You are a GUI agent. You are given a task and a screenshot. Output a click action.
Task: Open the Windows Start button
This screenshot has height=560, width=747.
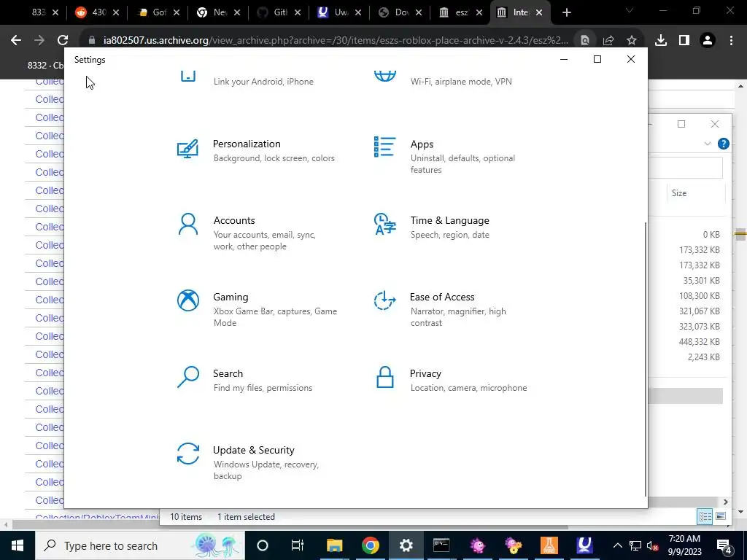[18, 545]
